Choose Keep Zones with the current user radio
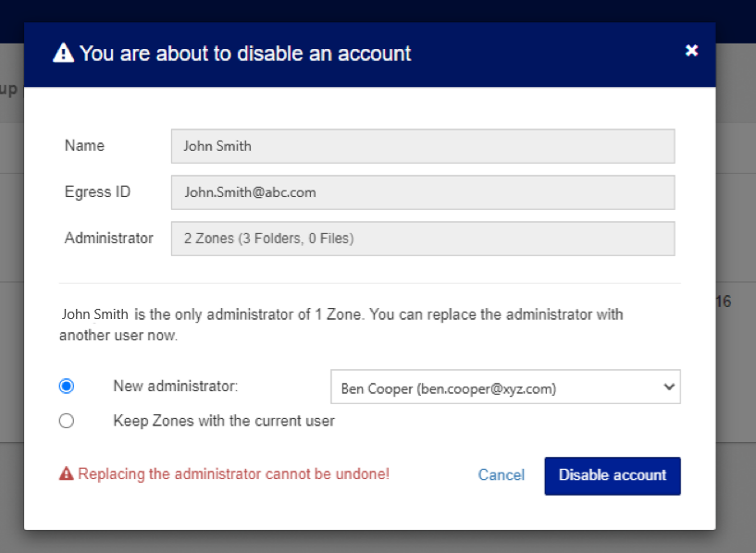Screen dimensions: 756x553 click(x=67, y=421)
